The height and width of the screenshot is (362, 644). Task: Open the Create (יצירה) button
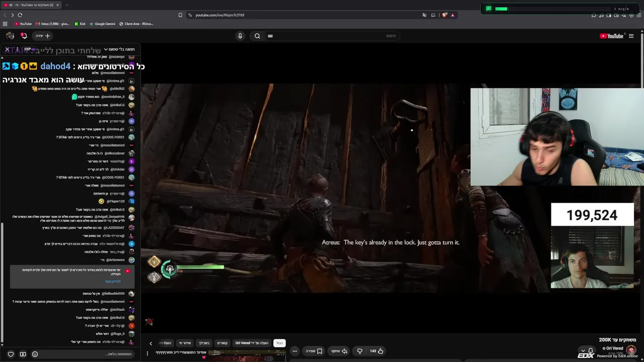pyautogui.click(x=43, y=36)
